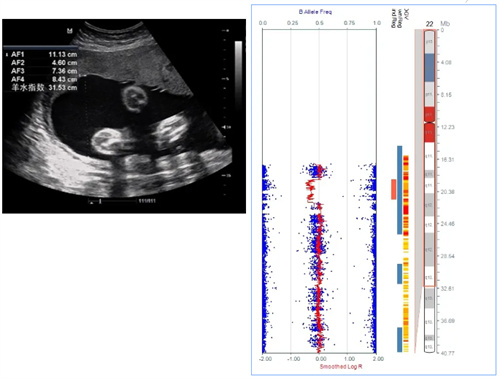Select the long blue found-region bar
500x379 pixels.
(x=399, y=190)
